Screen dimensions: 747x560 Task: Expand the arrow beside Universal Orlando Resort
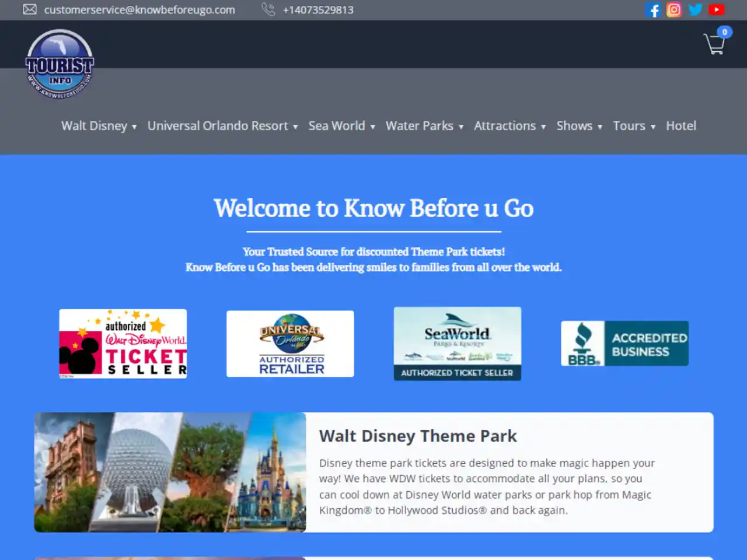[295, 127]
